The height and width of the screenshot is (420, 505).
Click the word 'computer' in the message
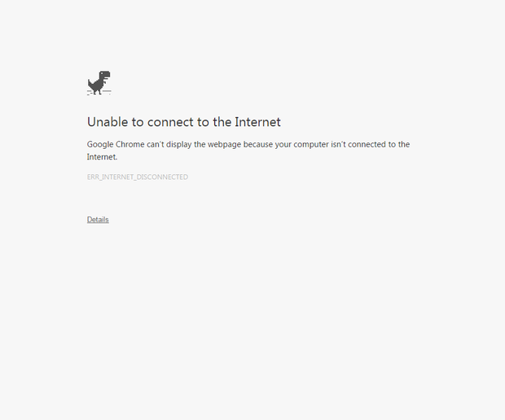[311, 145]
